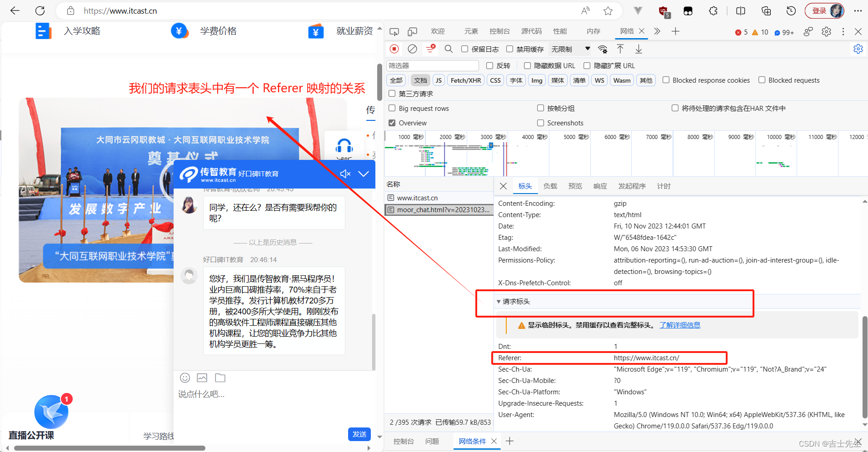
Task: Collapse chat widget down chevron
Action: [x=364, y=174]
